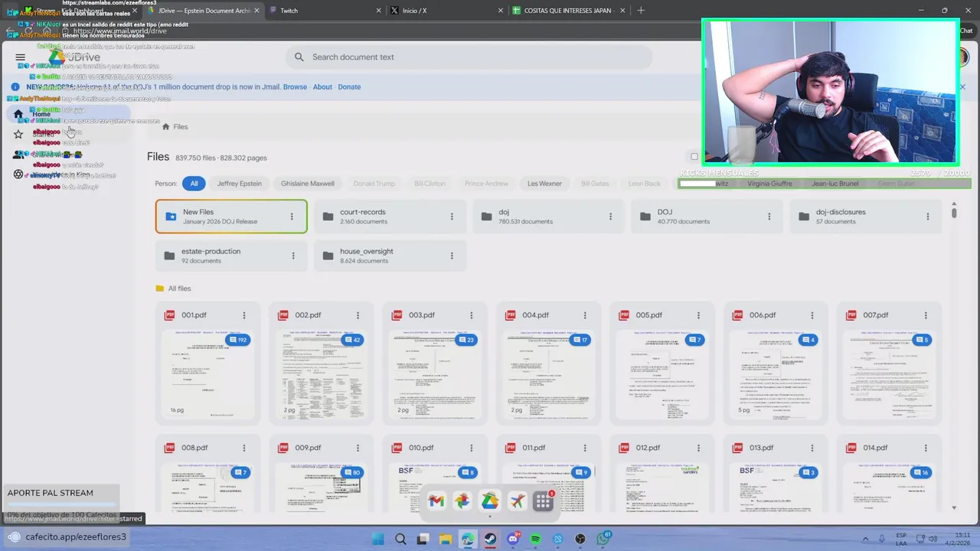980x551 pixels.
Task: Open the house_oversight folder
Action: point(390,256)
